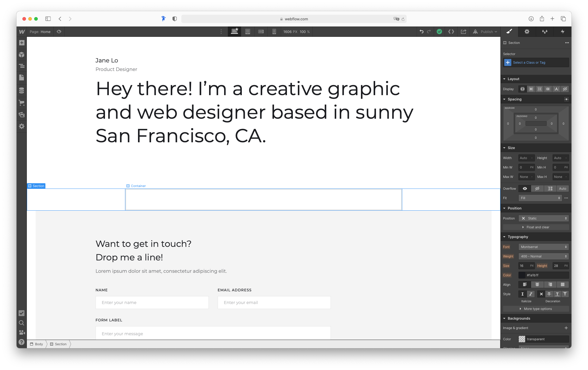The width and height of the screenshot is (588, 370).
Task: Click Select a Class or Tag
Action: click(x=529, y=62)
